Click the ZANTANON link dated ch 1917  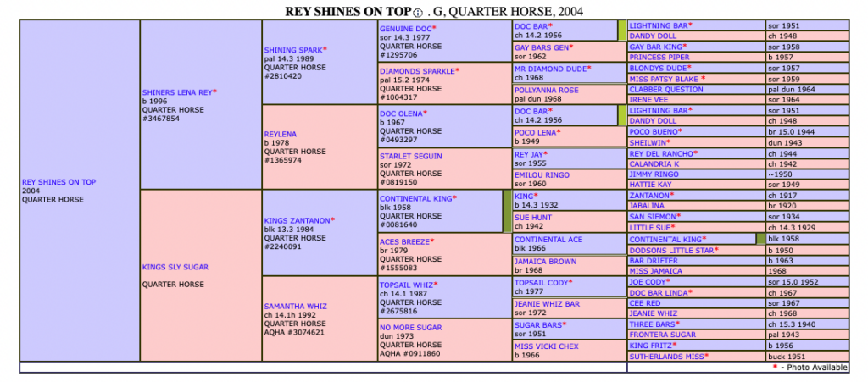click(649, 195)
